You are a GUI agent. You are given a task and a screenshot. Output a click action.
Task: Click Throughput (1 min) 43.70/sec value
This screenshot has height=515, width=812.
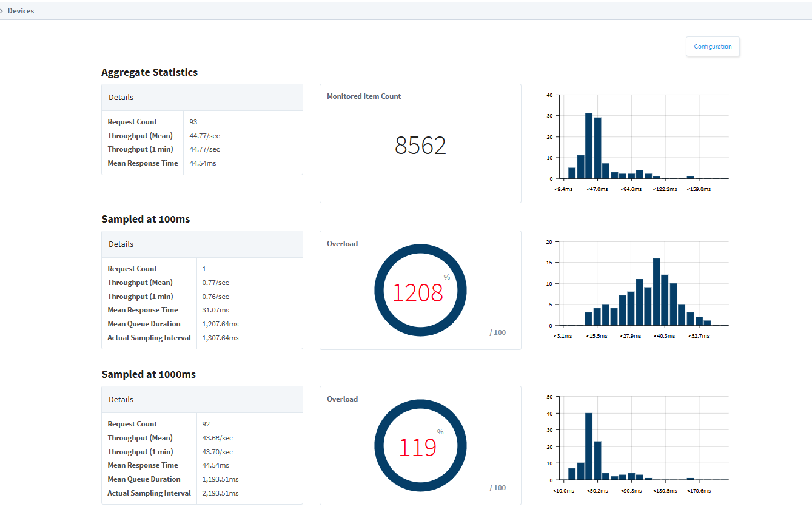217,452
